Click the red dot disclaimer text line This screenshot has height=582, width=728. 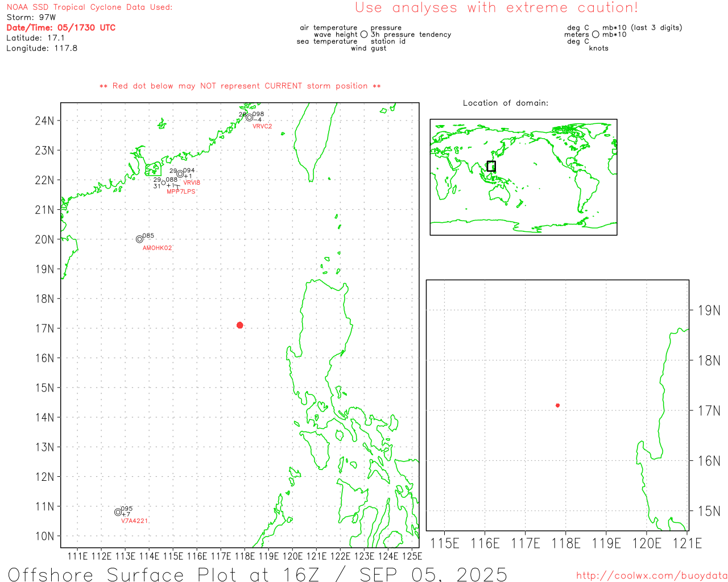click(x=240, y=86)
